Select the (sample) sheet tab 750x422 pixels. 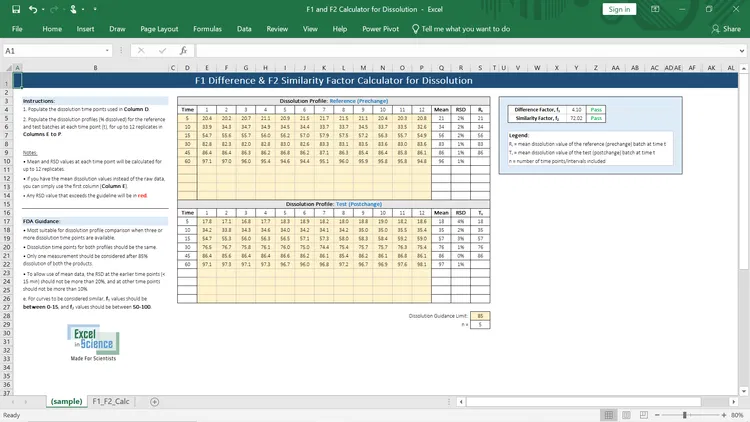coord(66,401)
